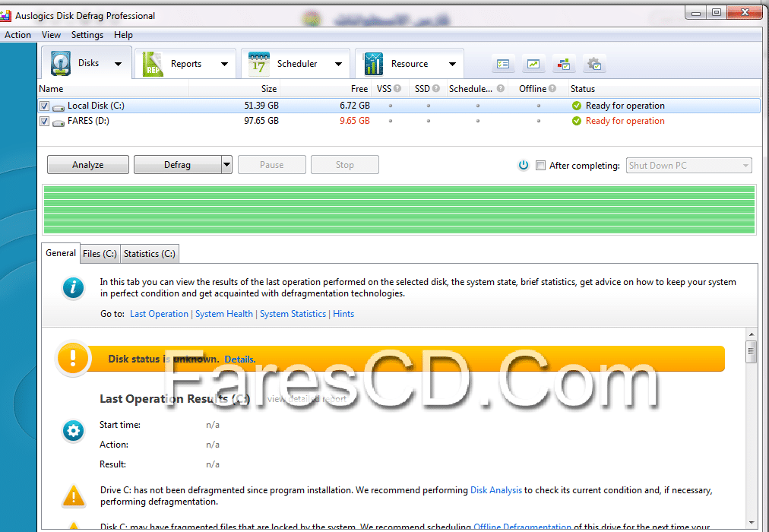
Task: Click green status check for FARES (D:)
Action: click(x=577, y=121)
